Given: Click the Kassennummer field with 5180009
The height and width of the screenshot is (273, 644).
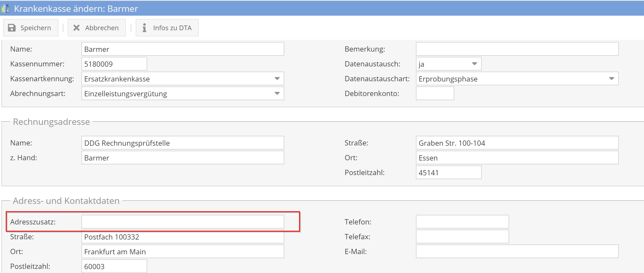Looking at the screenshot, I should [x=114, y=64].
